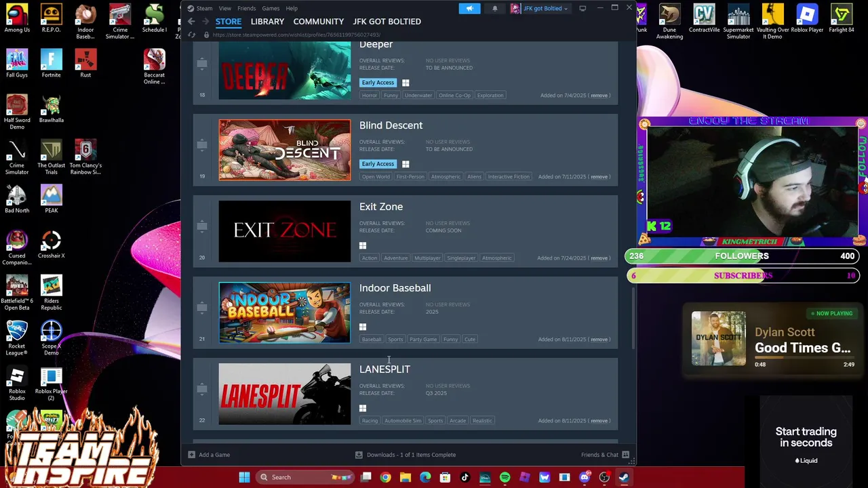Open the Exit Zone game thumbnail
This screenshot has width=868, height=488.
tap(285, 231)
